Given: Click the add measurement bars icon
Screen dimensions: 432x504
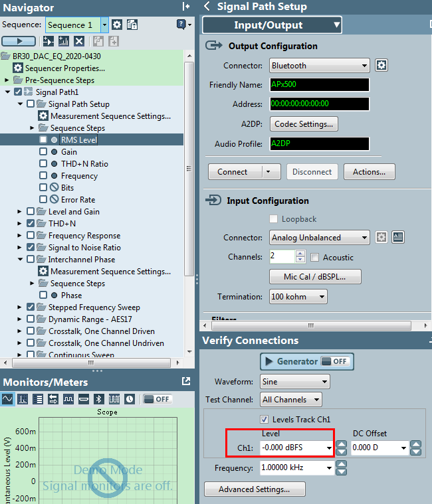Looking at the screenshot, I should click(x=64, y=41).
